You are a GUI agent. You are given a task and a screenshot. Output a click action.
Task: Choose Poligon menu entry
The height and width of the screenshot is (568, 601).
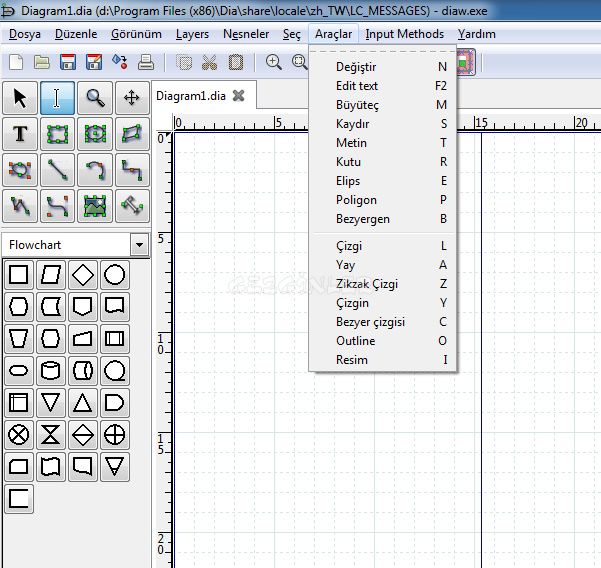383,200
